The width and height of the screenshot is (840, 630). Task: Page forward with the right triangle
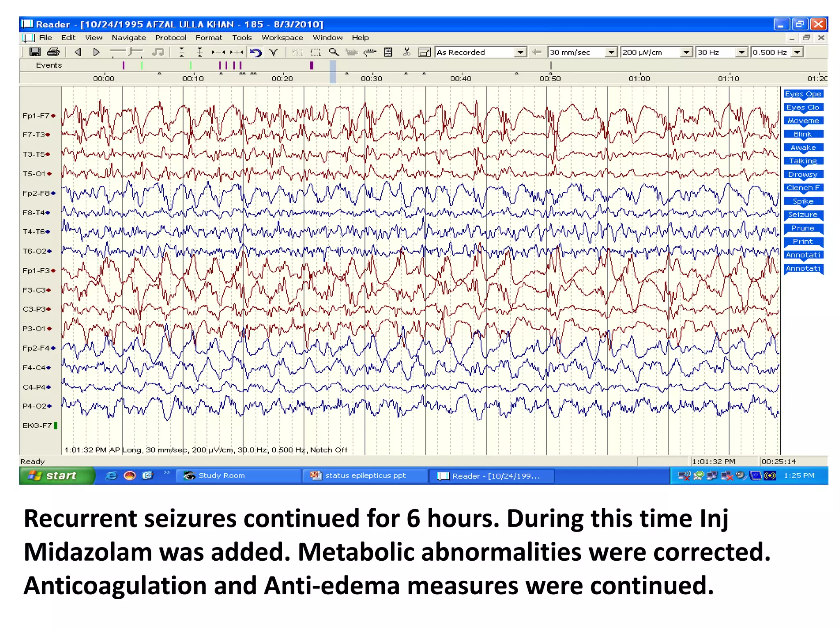click(x=96, y=52)
